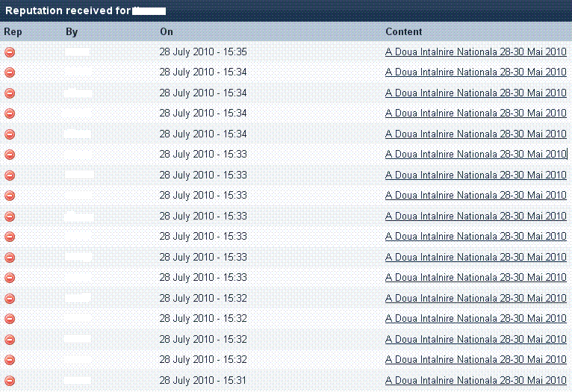Image resolution: width=572 pixels, height=392 pixels.
Task: Click red minus icon in first 15:32 row
Action: click(x=10, y=299)
